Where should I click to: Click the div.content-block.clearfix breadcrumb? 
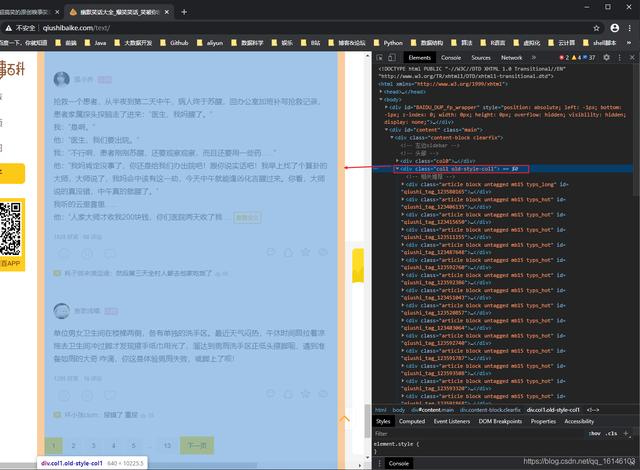(490, 410)
